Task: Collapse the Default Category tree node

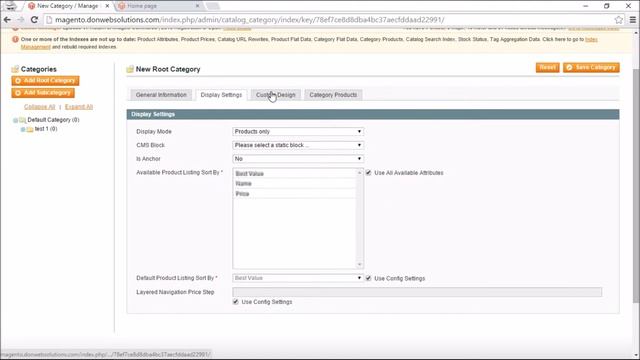Action: 16,120
